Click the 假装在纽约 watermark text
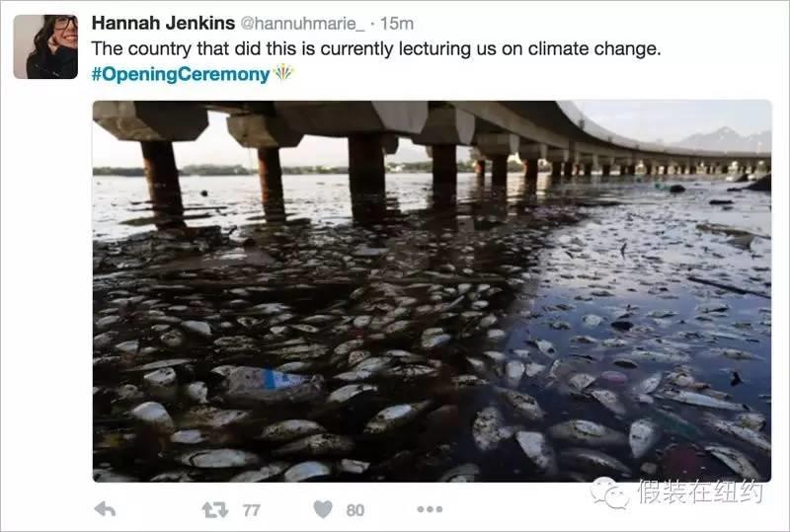 coord(702,492)
